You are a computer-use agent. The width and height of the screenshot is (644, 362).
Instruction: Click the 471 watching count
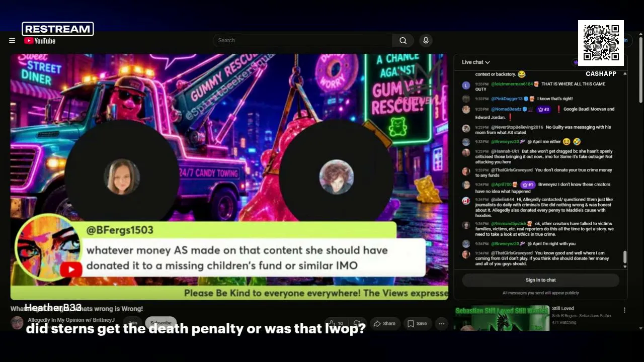[x=563, y=322]
